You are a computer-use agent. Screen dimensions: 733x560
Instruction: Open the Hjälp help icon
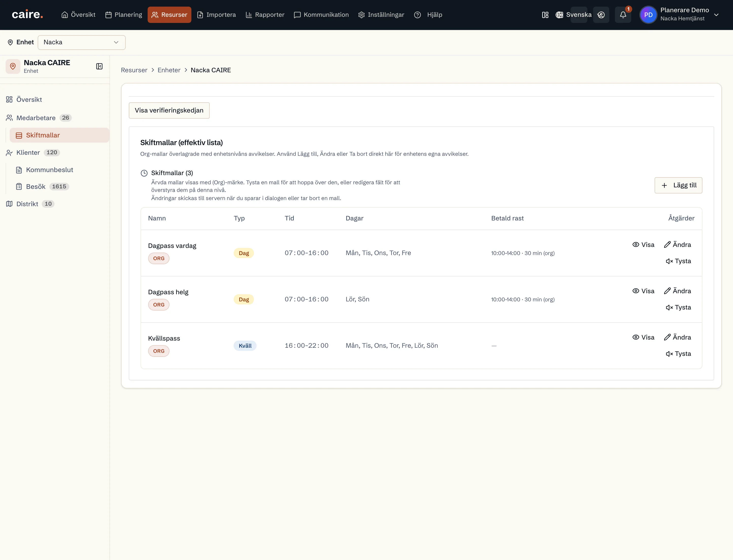pos(417,15)
